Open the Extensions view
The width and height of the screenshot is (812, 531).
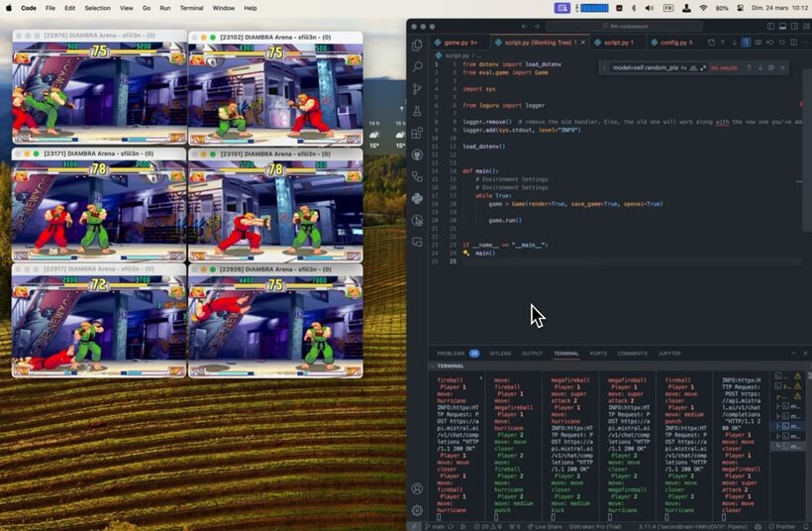[x=417, y=133]
